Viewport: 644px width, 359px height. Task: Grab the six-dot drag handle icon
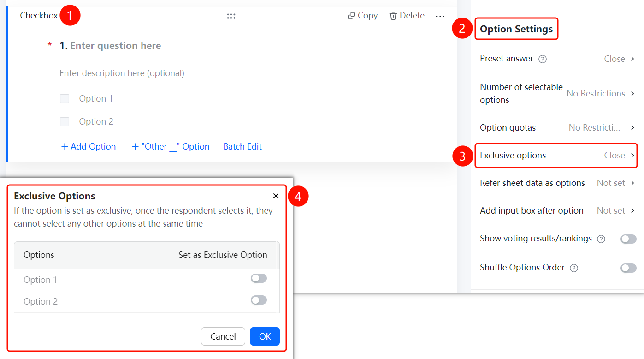point(231,16)
